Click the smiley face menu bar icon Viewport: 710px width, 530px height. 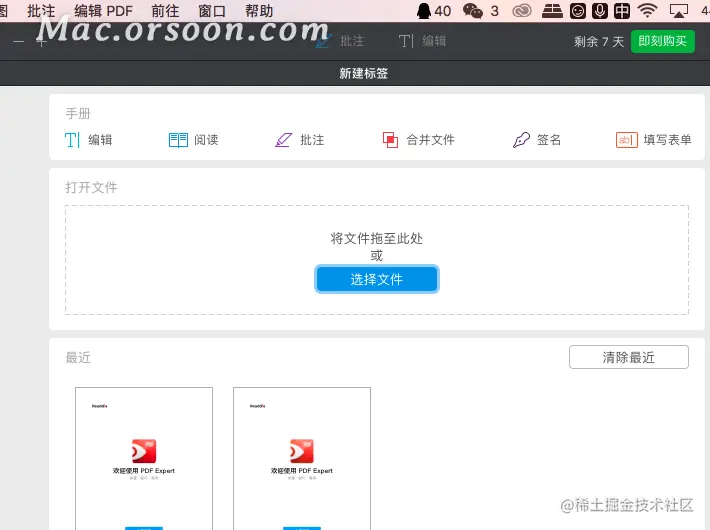(x=578, y=11)
